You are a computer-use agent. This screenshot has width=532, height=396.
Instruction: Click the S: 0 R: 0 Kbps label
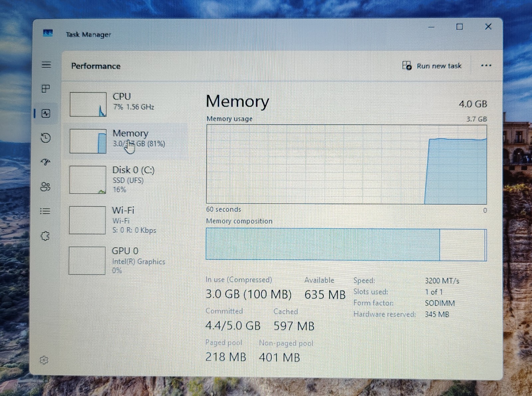tap(134, 230)
